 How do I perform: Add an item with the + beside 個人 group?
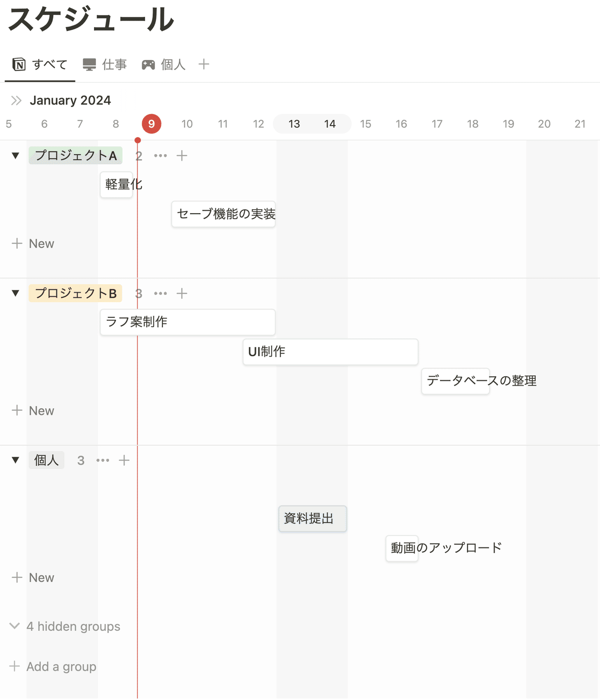[124, 460]
